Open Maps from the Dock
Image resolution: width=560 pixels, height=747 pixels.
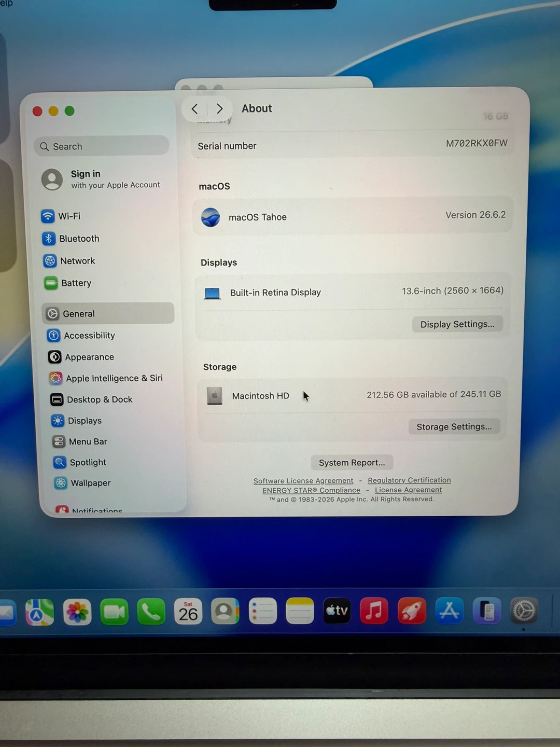(40, 612)
